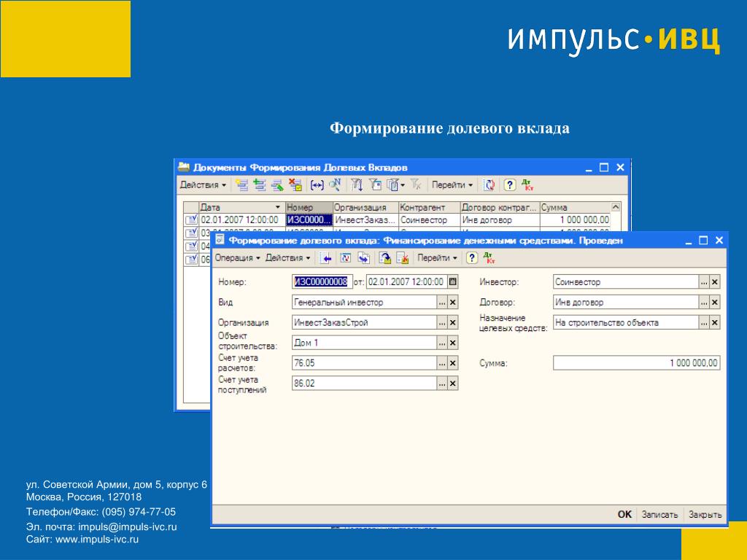747x560 pixels.
Task: Set the date interval using the arrows-in-brackets icon
Action: [317, 184]
